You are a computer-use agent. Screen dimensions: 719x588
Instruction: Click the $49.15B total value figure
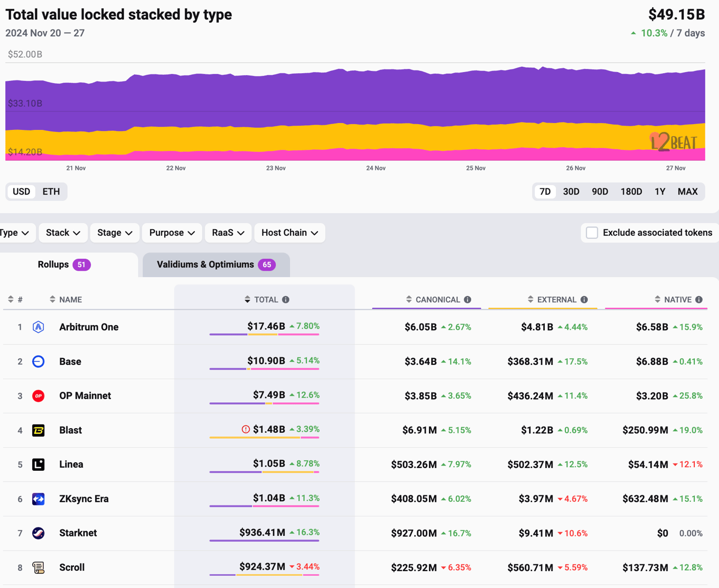676,14
